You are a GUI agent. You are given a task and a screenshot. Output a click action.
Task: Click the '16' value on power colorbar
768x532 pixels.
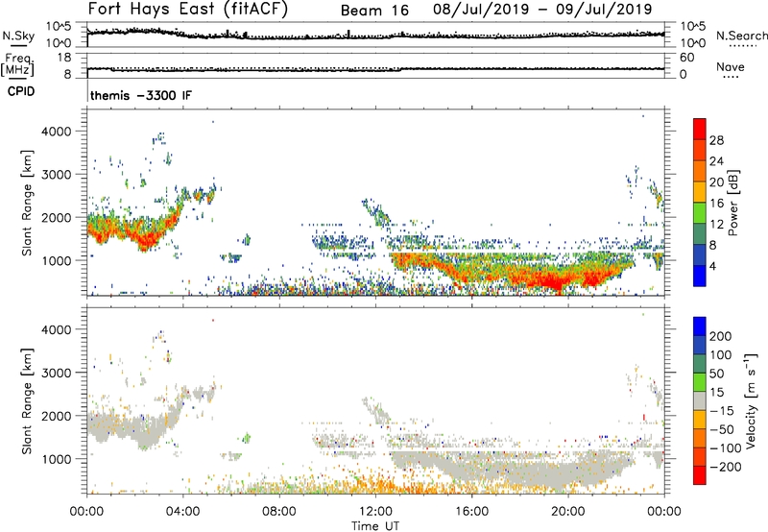point(716,204)
